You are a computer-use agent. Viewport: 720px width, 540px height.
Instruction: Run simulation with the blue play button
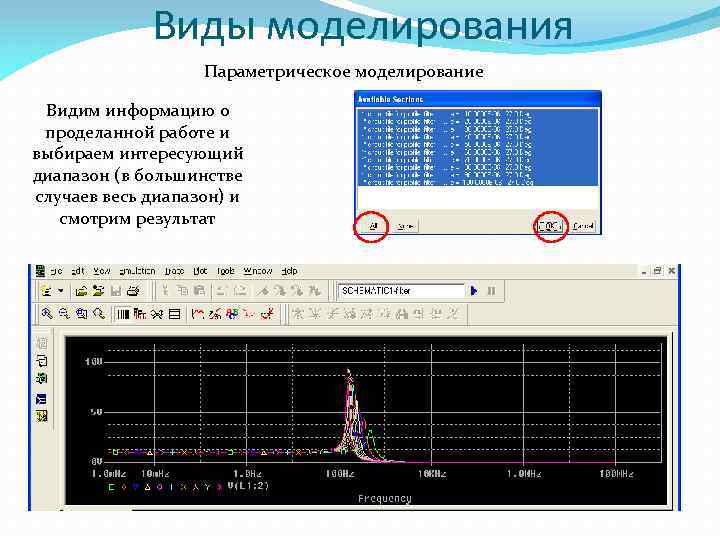click(474, 291)
